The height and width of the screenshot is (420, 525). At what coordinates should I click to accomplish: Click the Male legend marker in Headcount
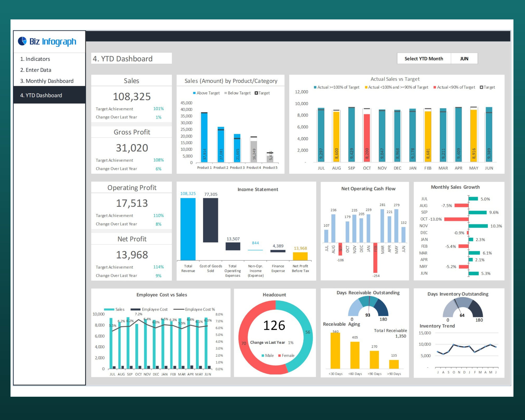[263, 355]
